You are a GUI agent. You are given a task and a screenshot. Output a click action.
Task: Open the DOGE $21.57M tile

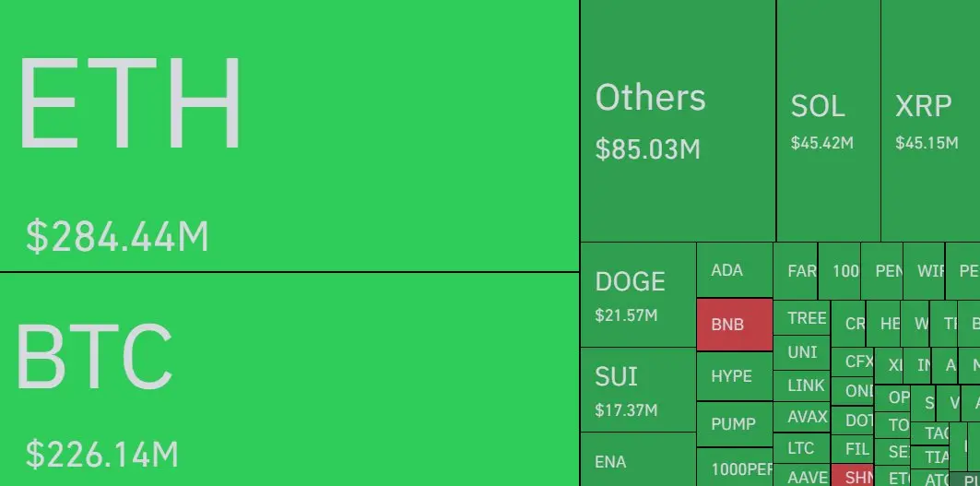tap(638, 294)
